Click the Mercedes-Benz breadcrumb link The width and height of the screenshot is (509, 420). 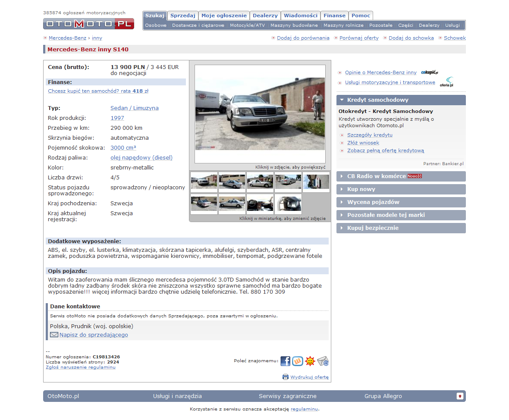(68, 38)
